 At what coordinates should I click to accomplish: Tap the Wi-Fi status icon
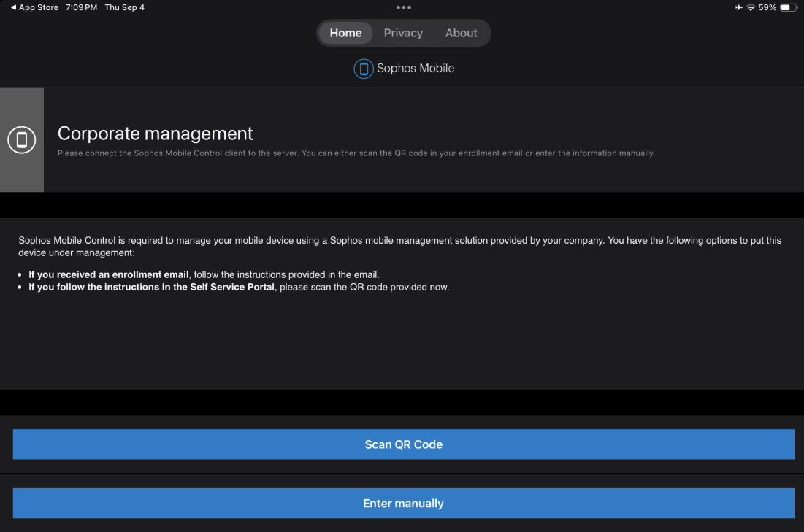[x=751, y=7]
